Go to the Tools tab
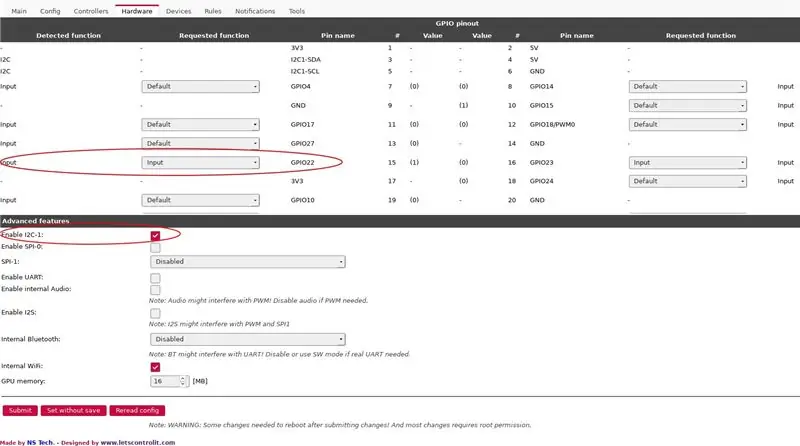This screenshot has height=446, width=800. (x=296, y=11)
